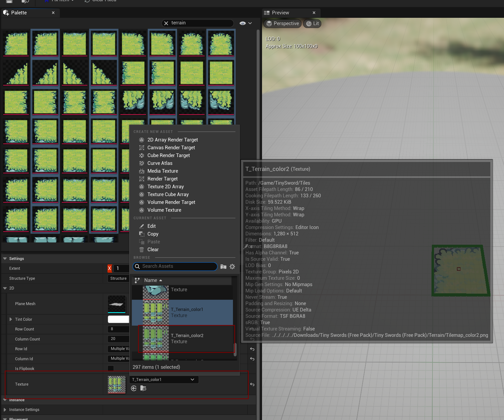
Task: Click use selected asset arrow icon
Action: tap(134, 388)
